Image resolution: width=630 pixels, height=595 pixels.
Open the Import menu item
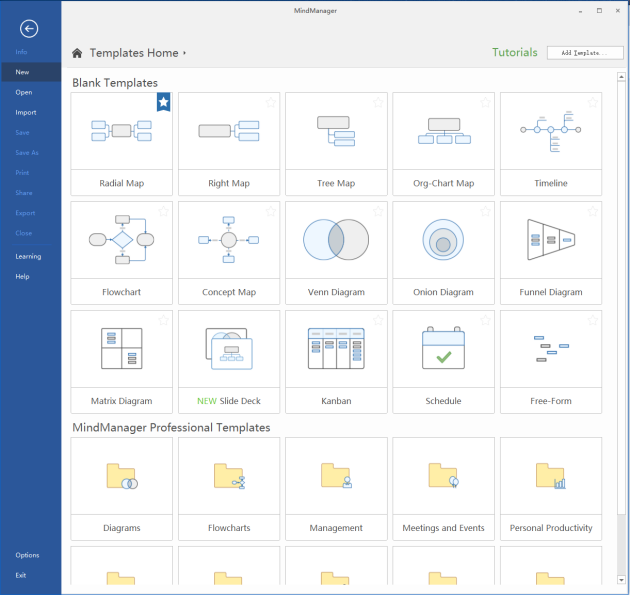pos(25,112)
